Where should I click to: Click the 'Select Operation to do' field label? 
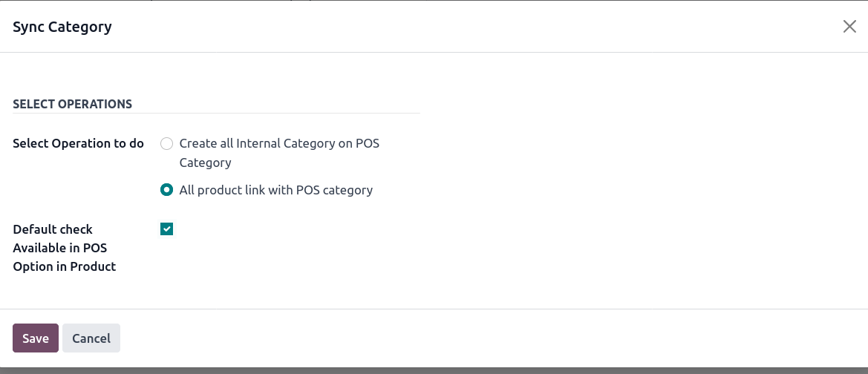coord(78,143)
